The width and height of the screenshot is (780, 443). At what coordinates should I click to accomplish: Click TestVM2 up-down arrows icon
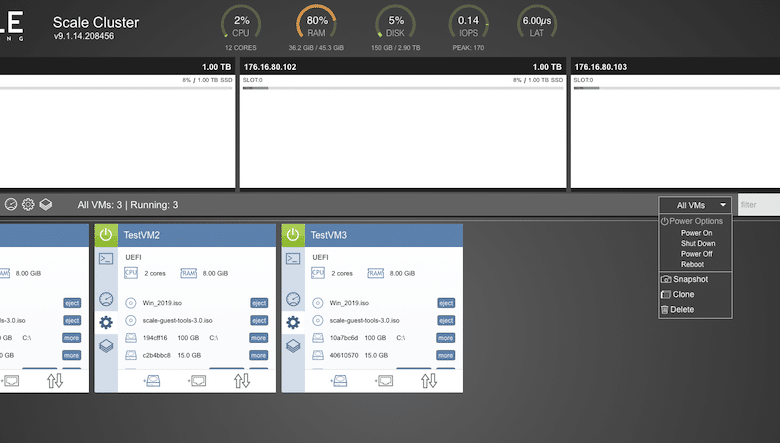pyautogui.click(x=242, y=381)
